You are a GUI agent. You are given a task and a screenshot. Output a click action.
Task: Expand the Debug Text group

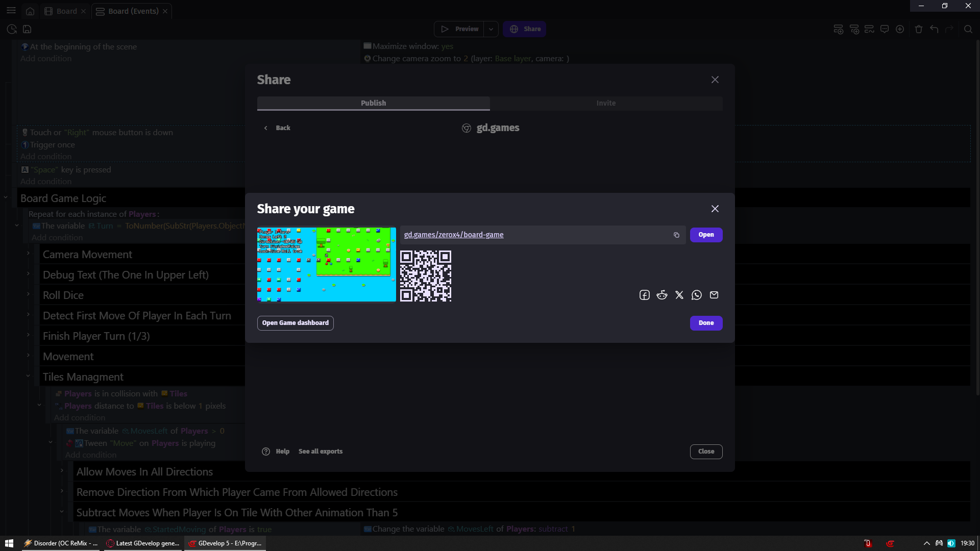tap(28, 273)
